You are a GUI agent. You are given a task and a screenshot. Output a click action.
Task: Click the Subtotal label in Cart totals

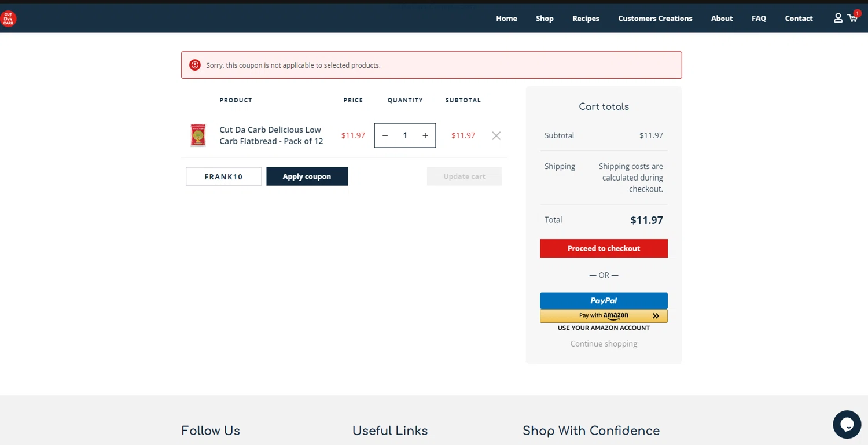559,135
